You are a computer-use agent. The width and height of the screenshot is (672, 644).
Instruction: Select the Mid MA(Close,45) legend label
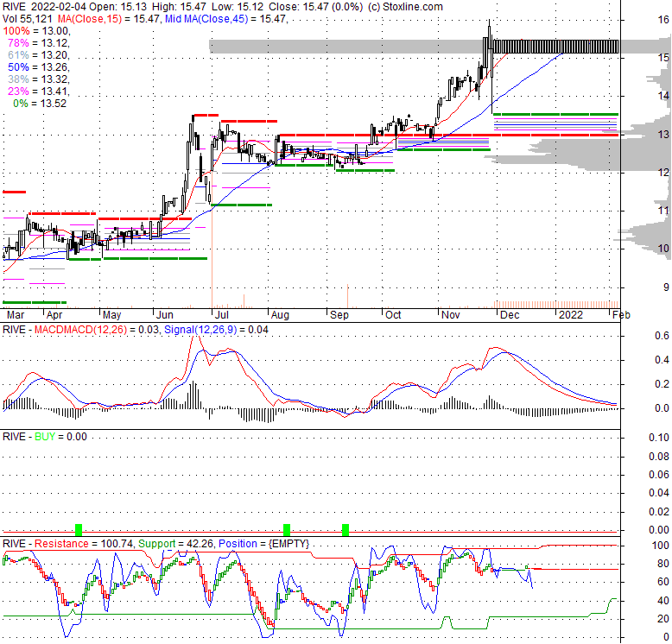206,19
